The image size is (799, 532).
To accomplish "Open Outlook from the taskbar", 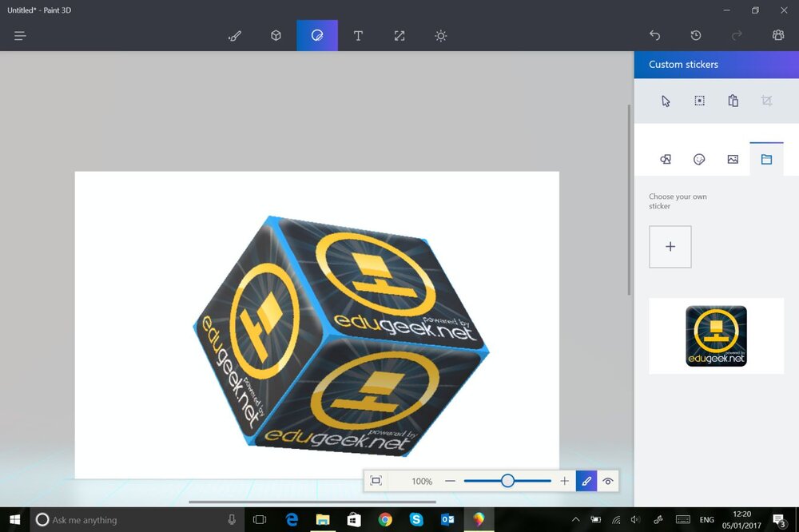I will (x=447, y=520).
